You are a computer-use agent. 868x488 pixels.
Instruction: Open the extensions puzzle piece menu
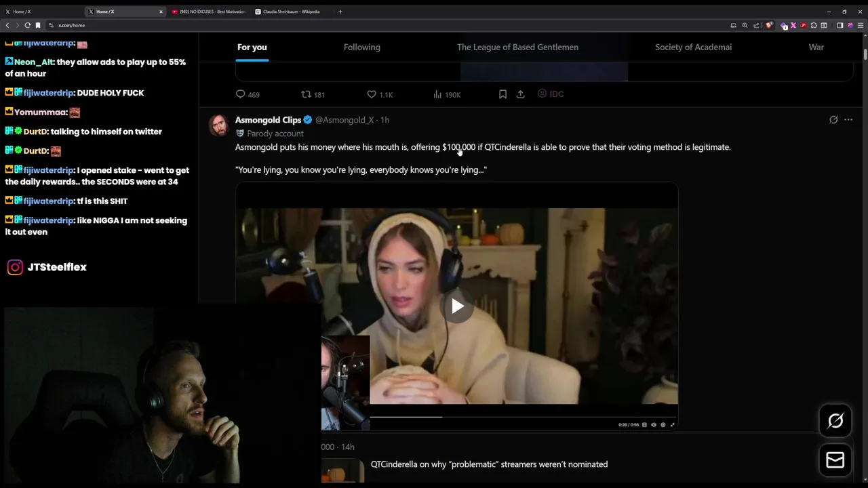(814, 25)
